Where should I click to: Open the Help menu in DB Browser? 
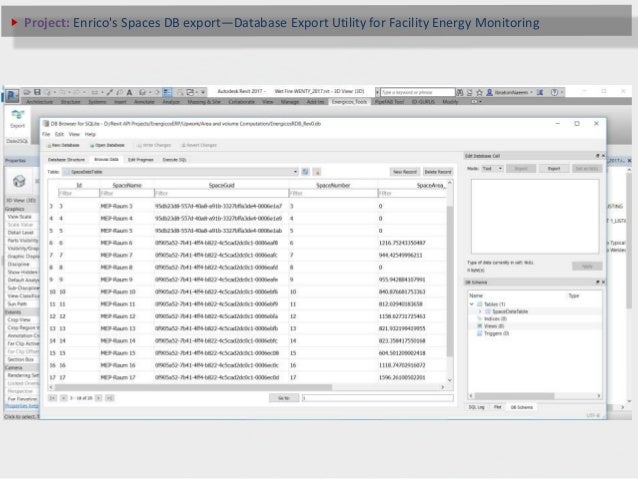click(x=90, y=134)
